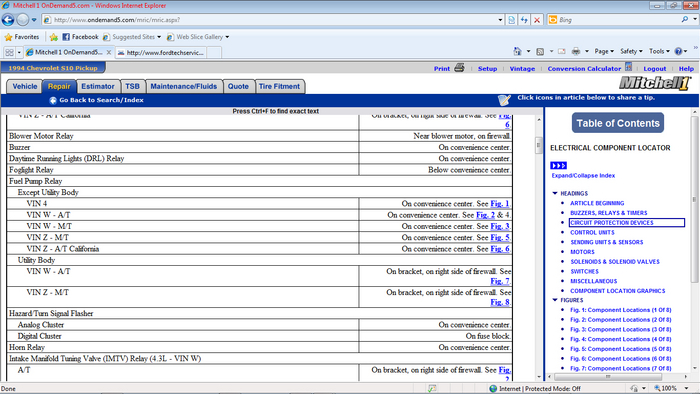700x394 pixels.
Task: Open Fig. 8 link in Utility Body VIN Z row
Action: click(x=500, y=302)
